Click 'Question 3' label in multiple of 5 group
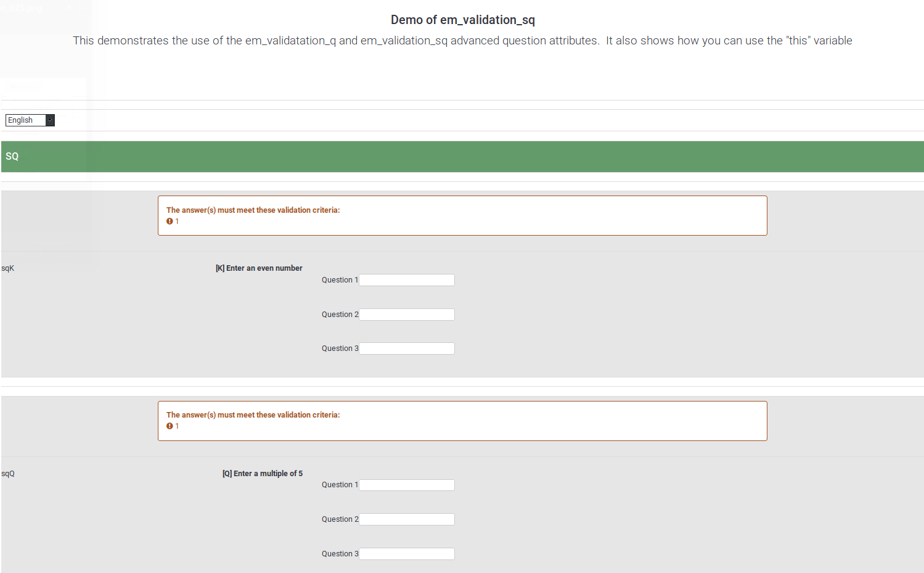Screen dimensions: 924x573 click(x=340, y=554)
